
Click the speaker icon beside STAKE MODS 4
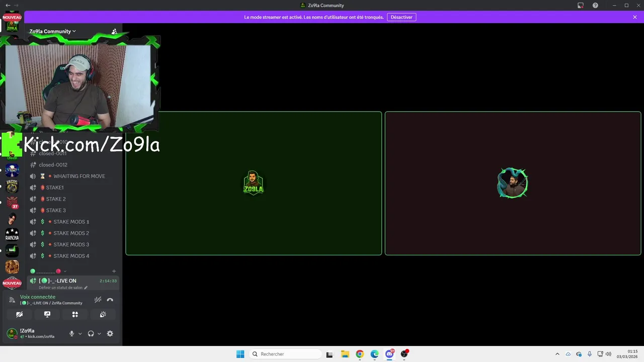tap(33, 256)
